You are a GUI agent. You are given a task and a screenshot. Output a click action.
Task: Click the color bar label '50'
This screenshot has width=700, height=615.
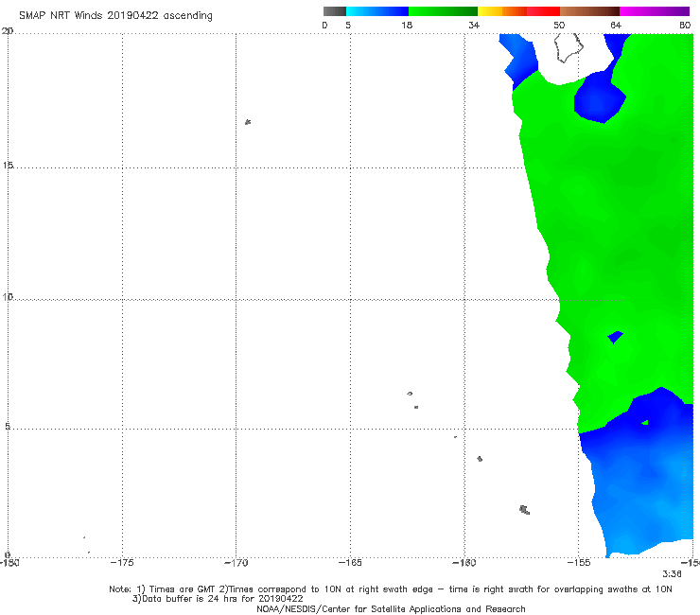click(x=559, y=25)
